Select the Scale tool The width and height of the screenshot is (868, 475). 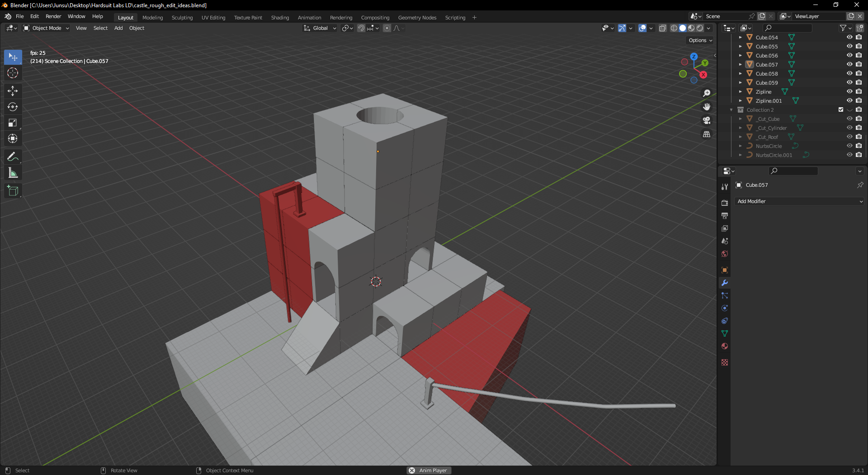(x=13, y=123)
